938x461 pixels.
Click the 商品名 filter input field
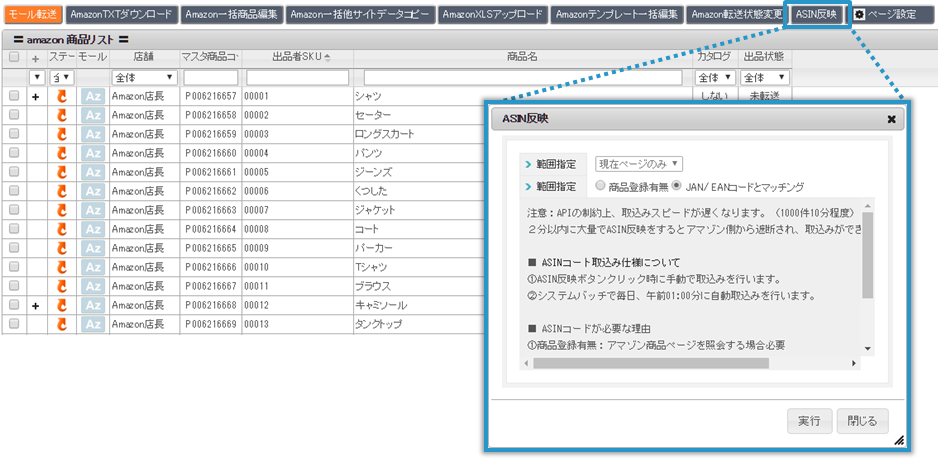coord(523,78)
